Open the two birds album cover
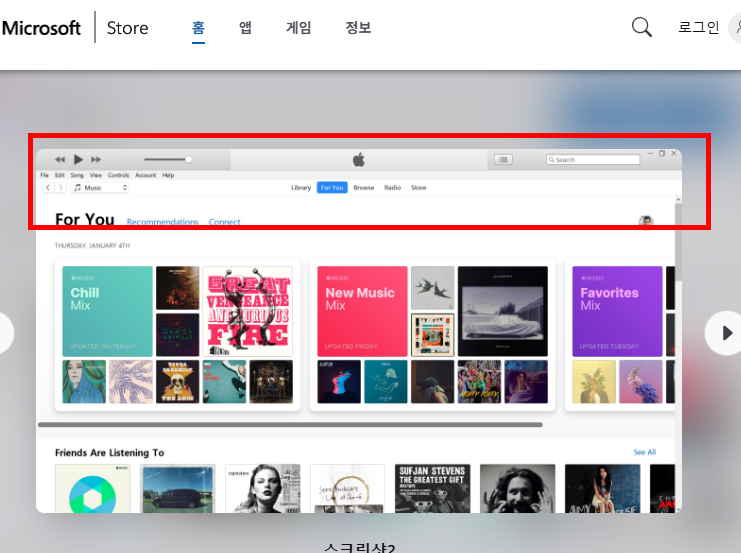The height and width of the screenshot is (553, 741). (432, 287)
